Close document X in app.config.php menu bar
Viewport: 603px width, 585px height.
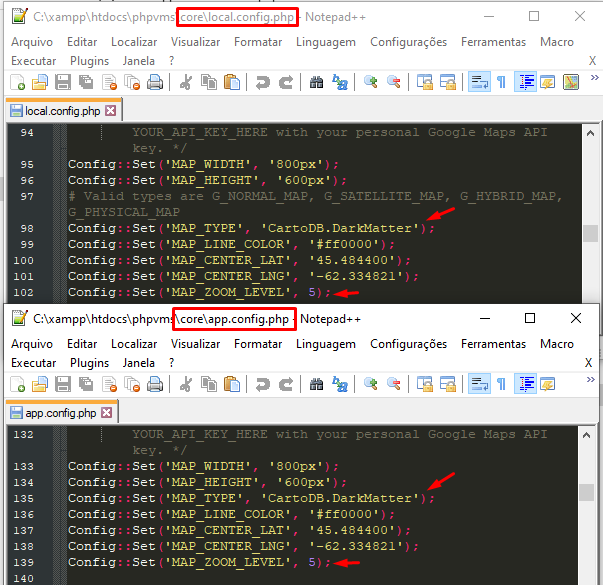tap(588, 363)
